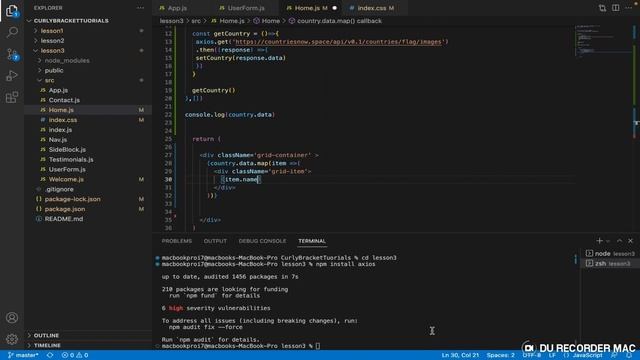Open the Run and Debug icon
The height and width of the screenshot is (360, 640).
coord(12,76)
